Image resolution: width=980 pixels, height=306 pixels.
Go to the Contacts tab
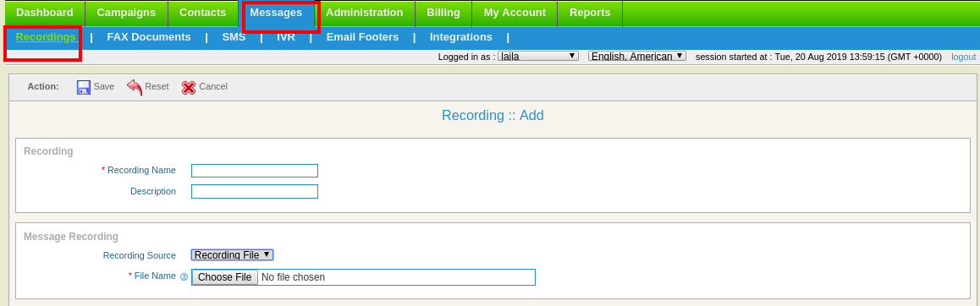click(x=202, y=14)
